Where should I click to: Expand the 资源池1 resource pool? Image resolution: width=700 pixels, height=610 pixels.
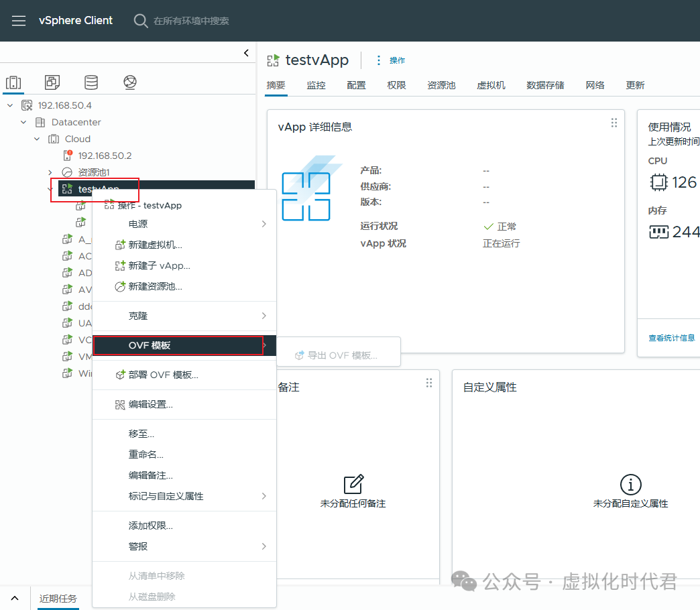[50, 172]
